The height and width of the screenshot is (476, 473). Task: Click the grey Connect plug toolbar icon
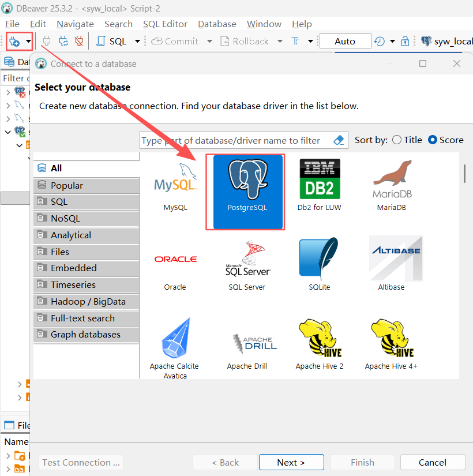click(x=47, y=42)
